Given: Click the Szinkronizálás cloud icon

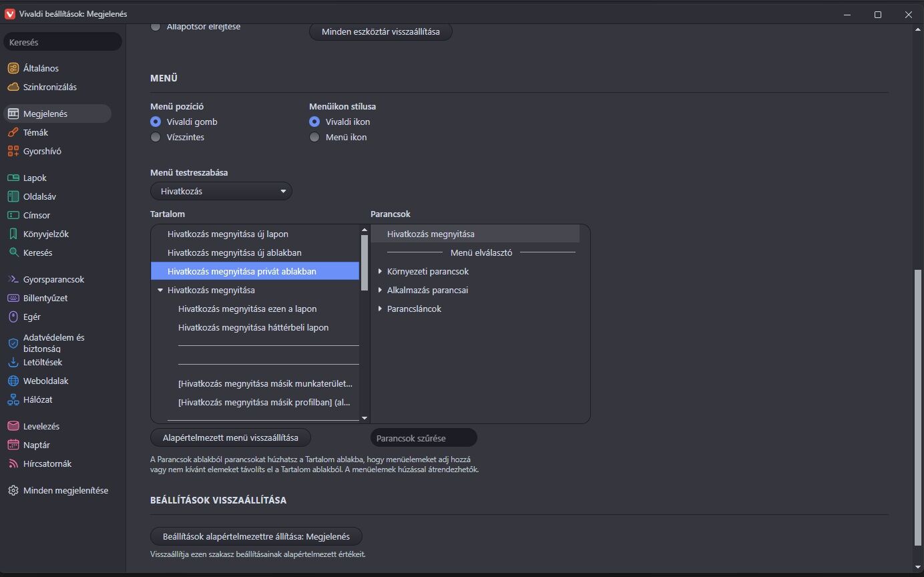Looking at the screenshot, I should [13, 87].
